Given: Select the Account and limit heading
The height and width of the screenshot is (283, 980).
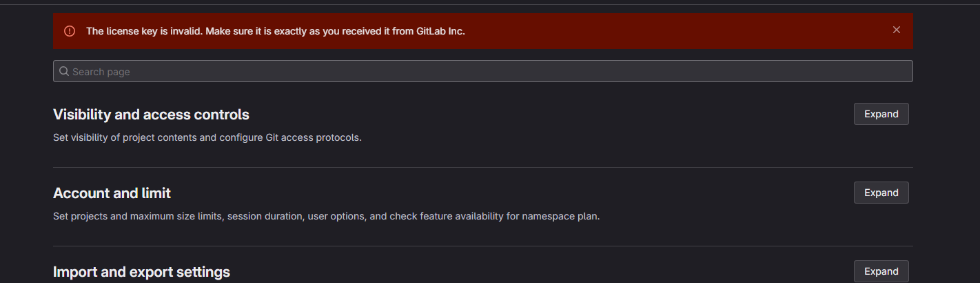Looking at the screenshot, I should [112, 193].
